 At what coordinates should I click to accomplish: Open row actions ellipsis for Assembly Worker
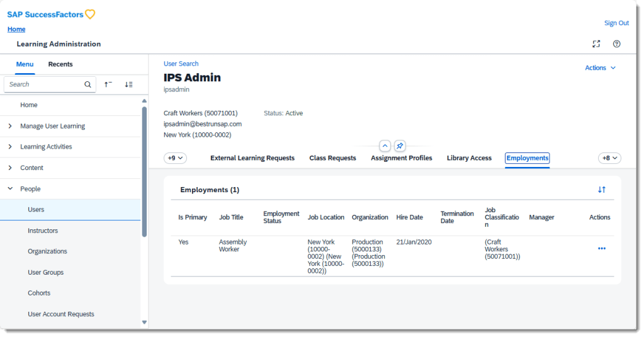pos(601,248)
